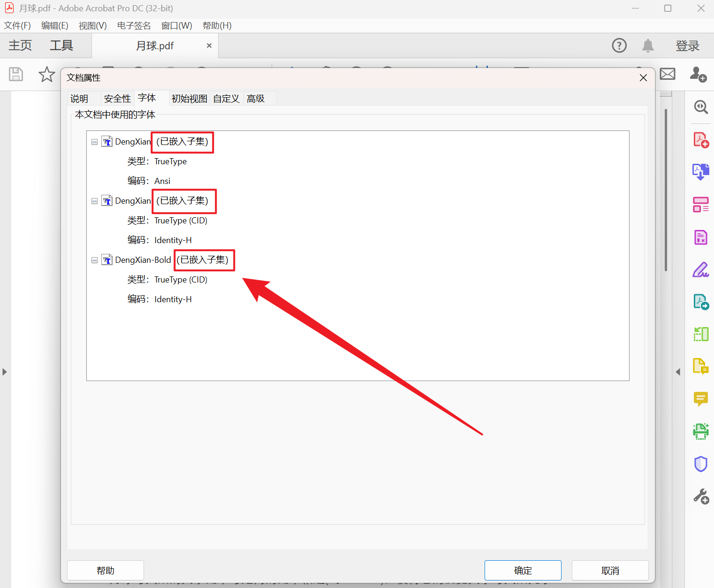Open the 编辑(E) menu
This screenshot has height=588, width=714.
[55, 25]
